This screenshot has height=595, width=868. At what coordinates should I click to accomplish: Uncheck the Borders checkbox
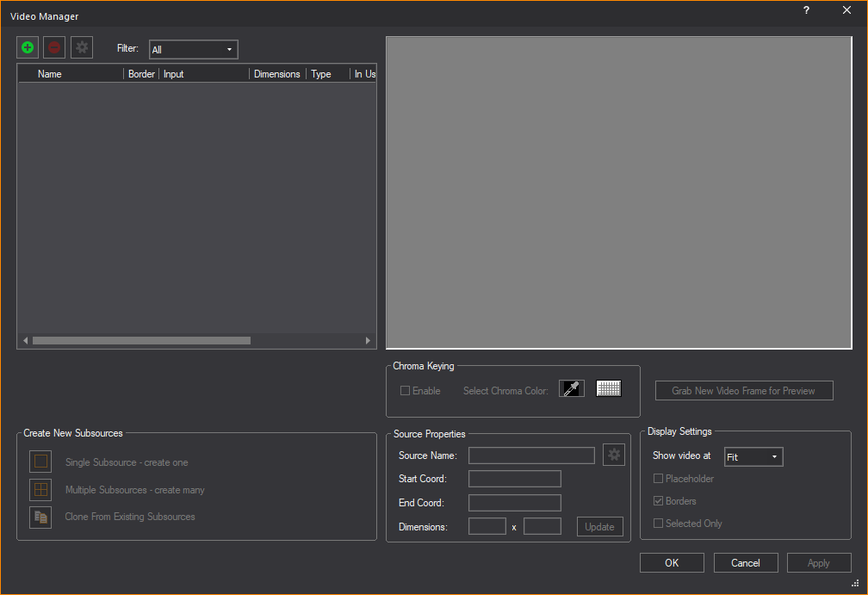click(x=659, y=501)
